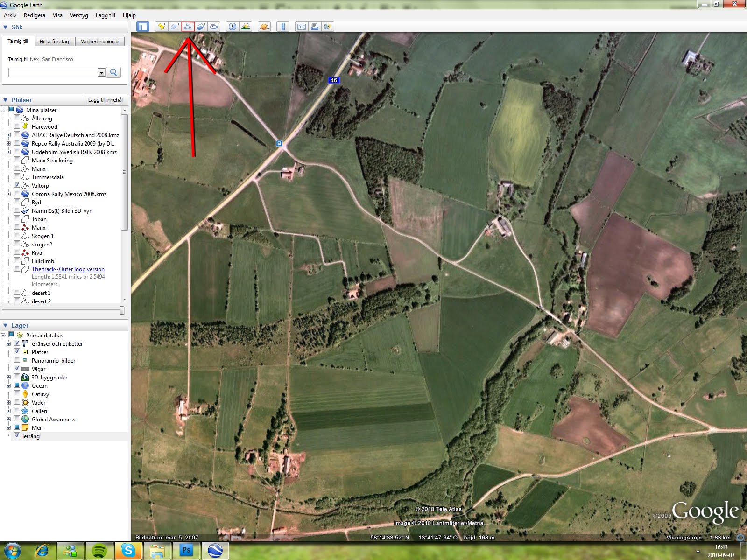Open Windows Explorer from the taskbar

click(x=157, y=551)
